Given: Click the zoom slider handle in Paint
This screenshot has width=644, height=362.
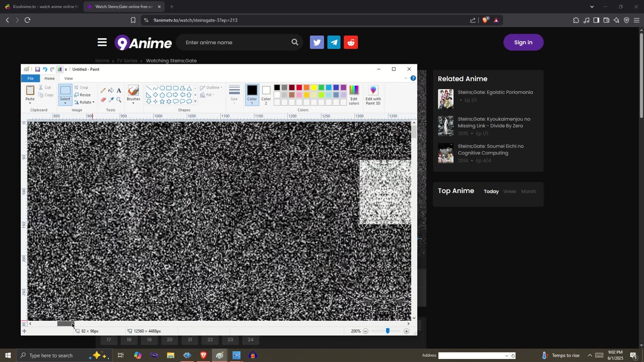Looking at the screenshot, I should tap(387, 331).
